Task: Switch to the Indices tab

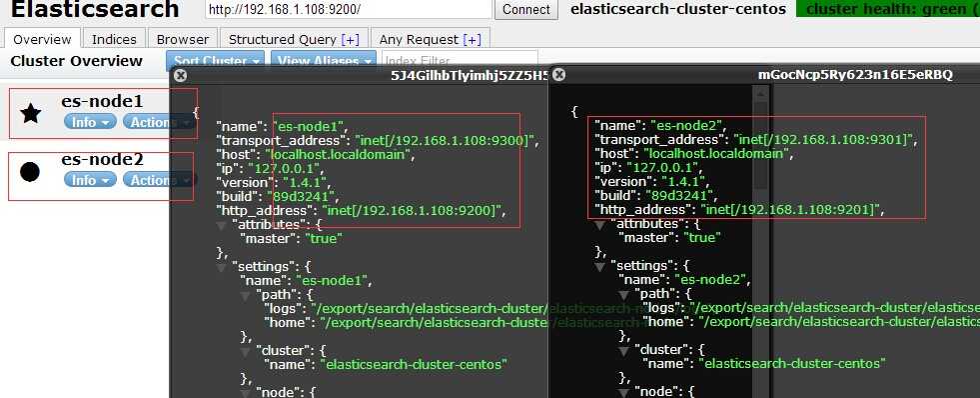Action: [114, 39]
